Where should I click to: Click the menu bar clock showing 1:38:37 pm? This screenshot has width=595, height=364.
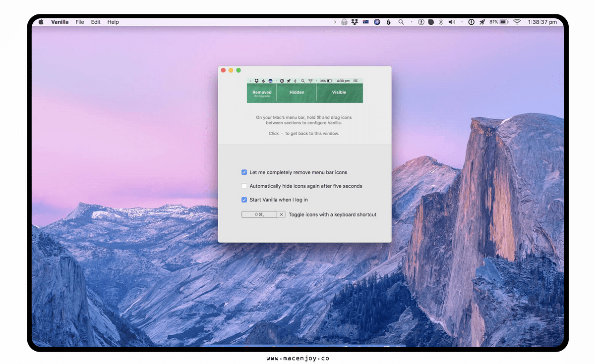coord(542,22)
